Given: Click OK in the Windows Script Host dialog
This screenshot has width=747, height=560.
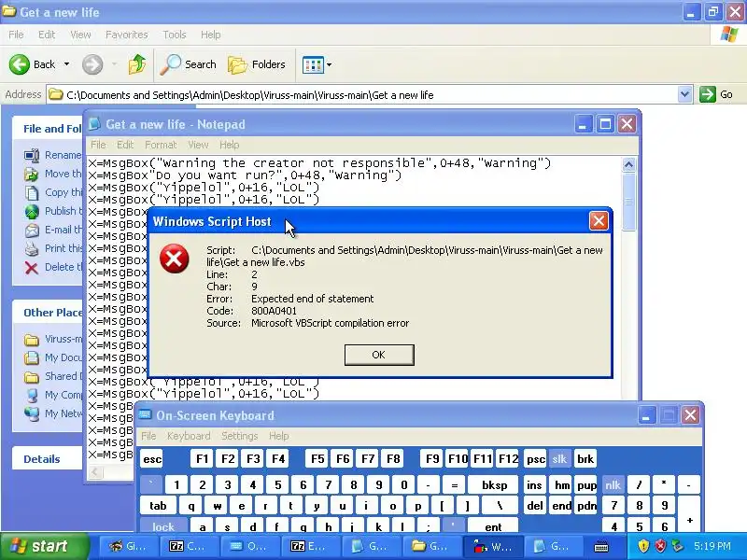Looking at the screenshot, I should [x=379, y=355].
